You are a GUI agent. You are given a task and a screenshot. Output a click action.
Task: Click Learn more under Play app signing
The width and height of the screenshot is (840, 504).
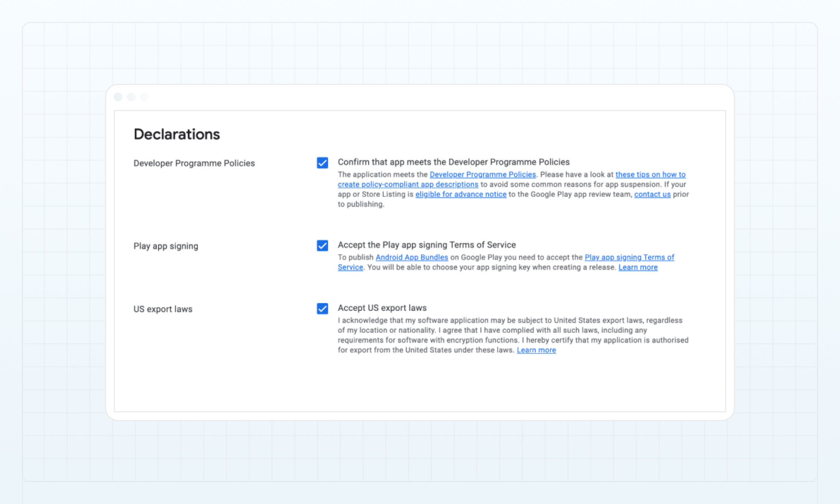coord(638,267)
